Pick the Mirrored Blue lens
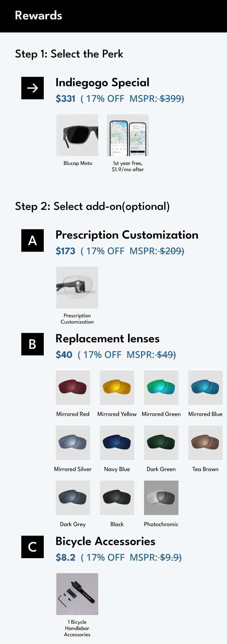227x644 pixels. click(x=205, y=388)
